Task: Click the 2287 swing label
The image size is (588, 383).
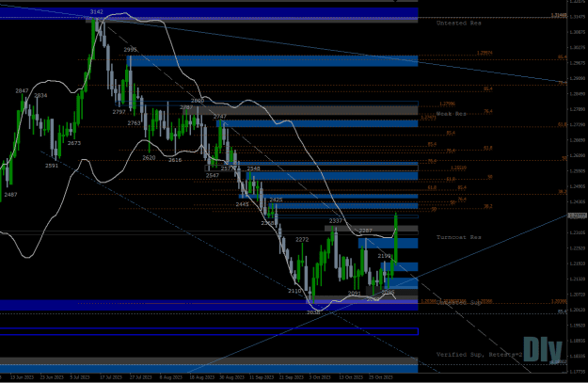Action: (x=366, y=231)
